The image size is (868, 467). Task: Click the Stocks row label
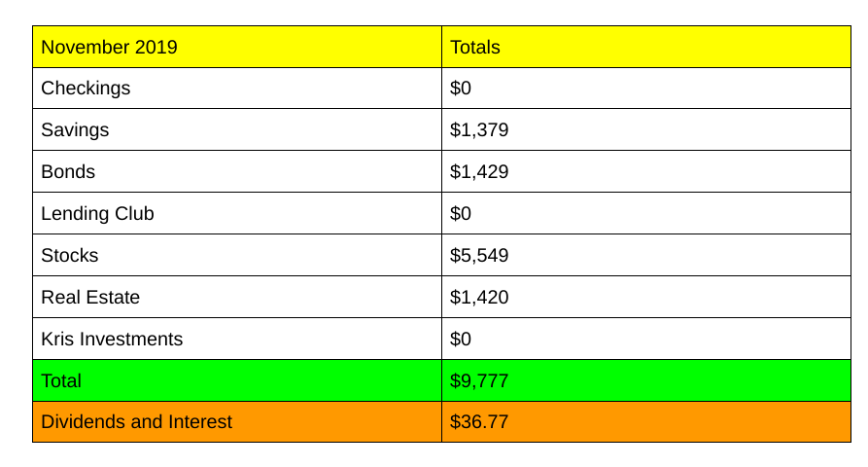(x=70, y=256)
